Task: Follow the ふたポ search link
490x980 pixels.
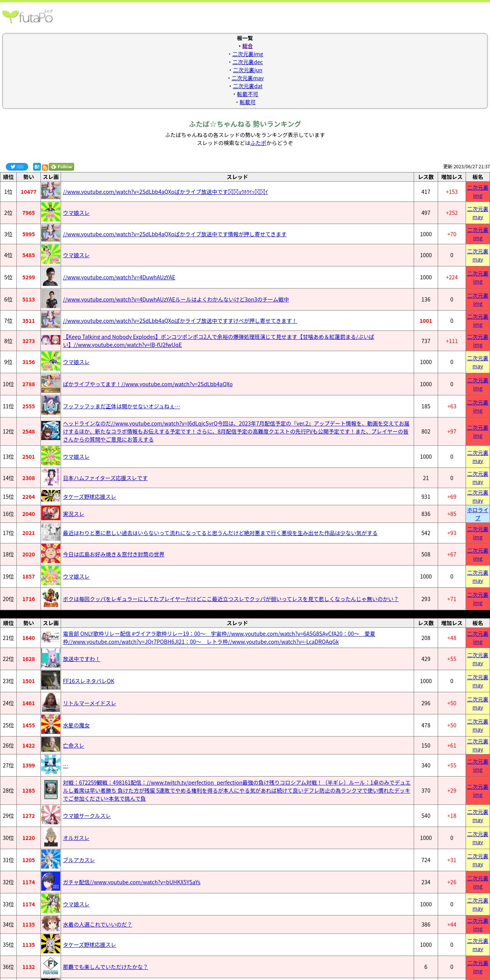Action: [x=258, y=143]
